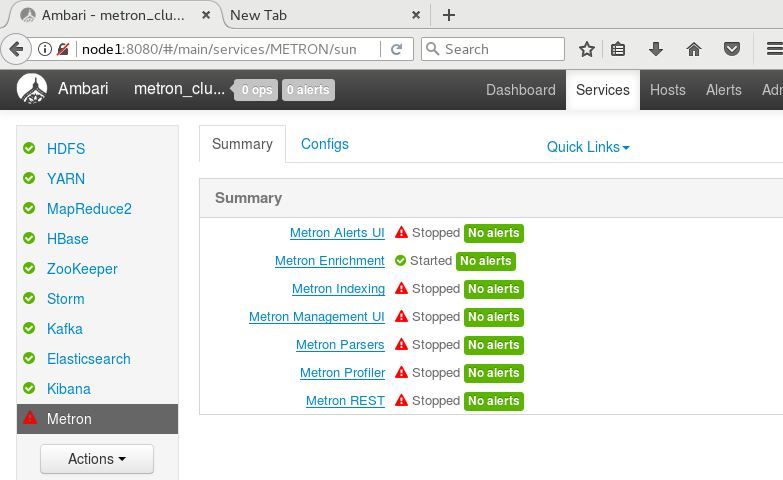Select the HBase service
The height and width of the screenshot is (480, 783).
[x=67, y=238]
